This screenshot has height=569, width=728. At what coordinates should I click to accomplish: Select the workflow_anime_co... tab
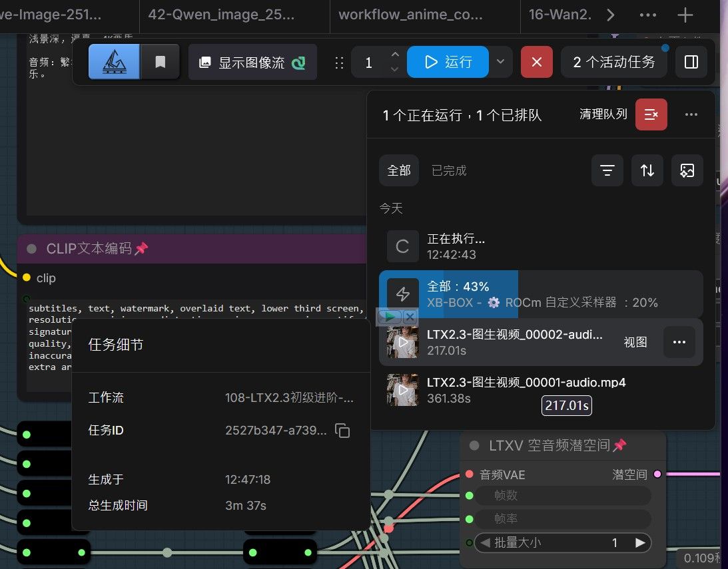click(x=410, y=15)
